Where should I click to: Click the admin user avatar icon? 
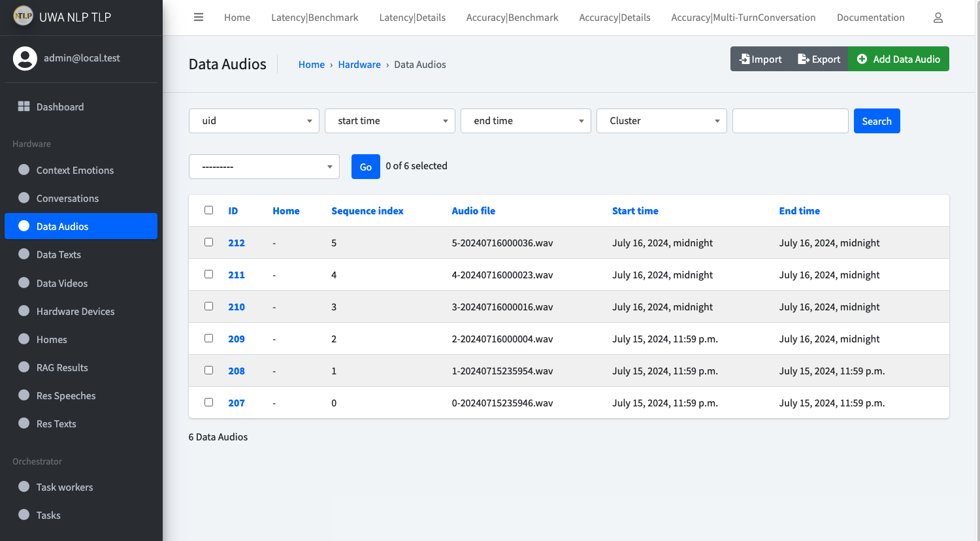tap(25, 58)
